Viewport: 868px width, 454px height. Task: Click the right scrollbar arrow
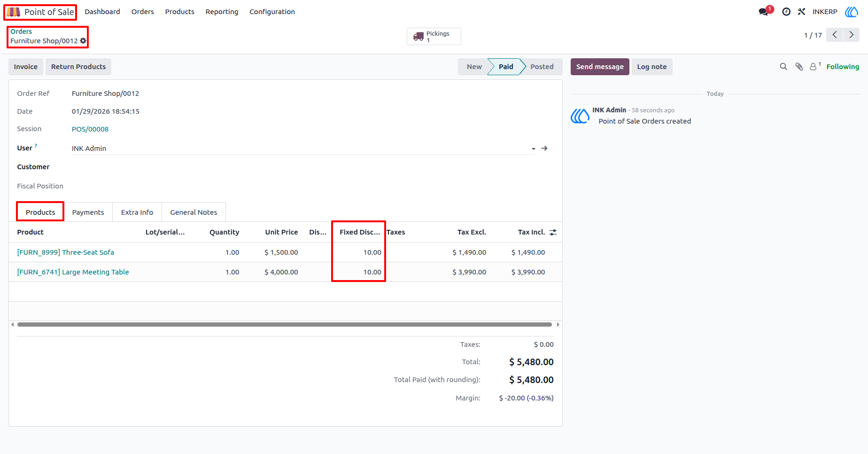558,325
